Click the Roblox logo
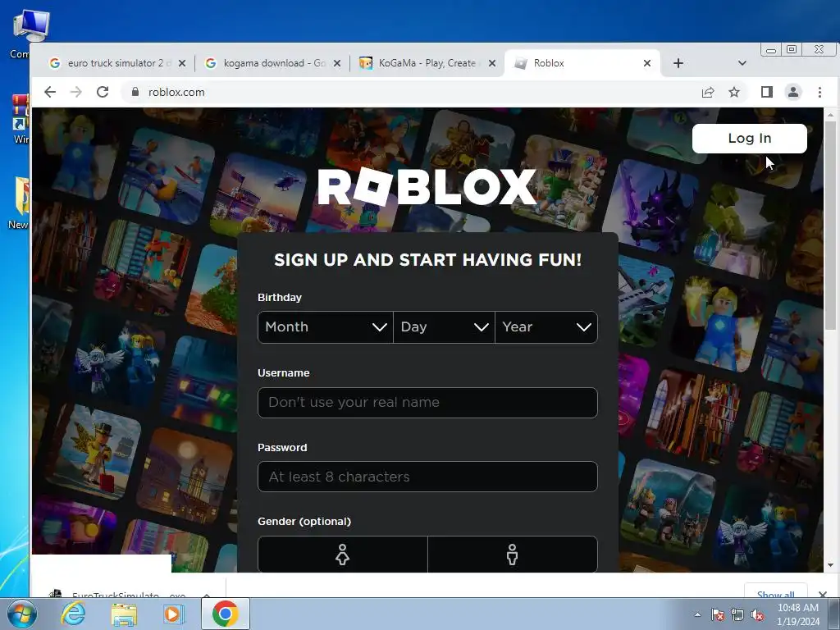The width and height of the screenshot is (840, 630). (x=427, y=187)
